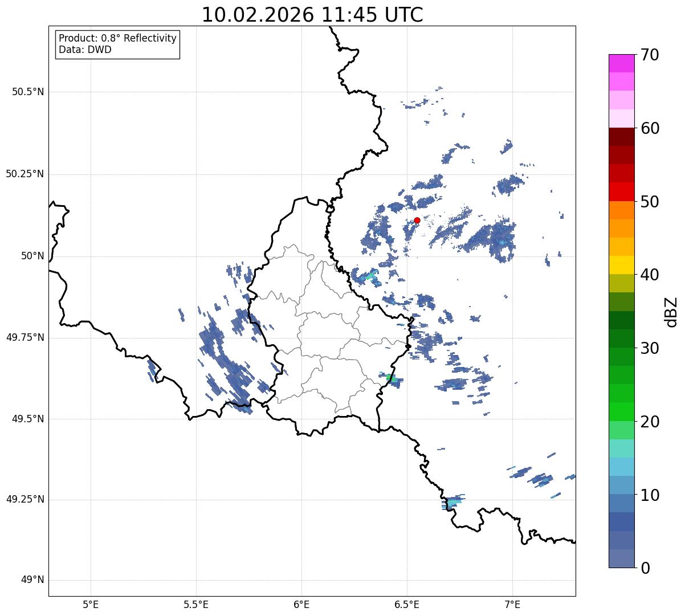Click the 50.5°N latitude axis label
The image size is (685, 616).
28,92
